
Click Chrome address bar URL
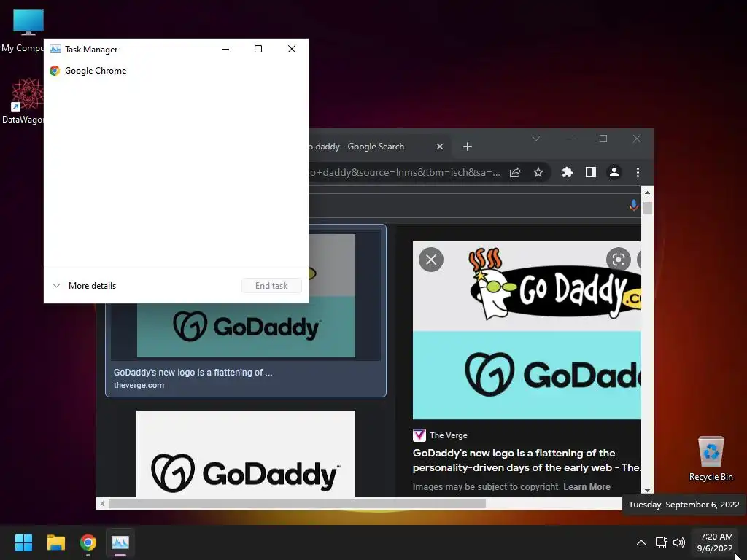(405, 172)
